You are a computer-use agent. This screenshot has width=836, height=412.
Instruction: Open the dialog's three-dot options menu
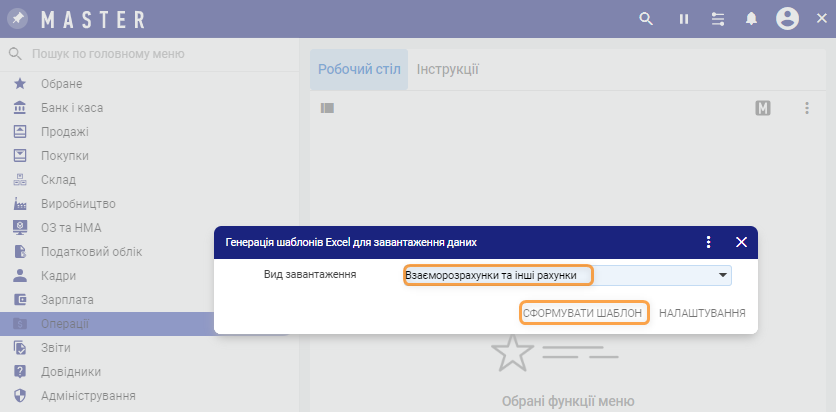click(x=708, y=242)
